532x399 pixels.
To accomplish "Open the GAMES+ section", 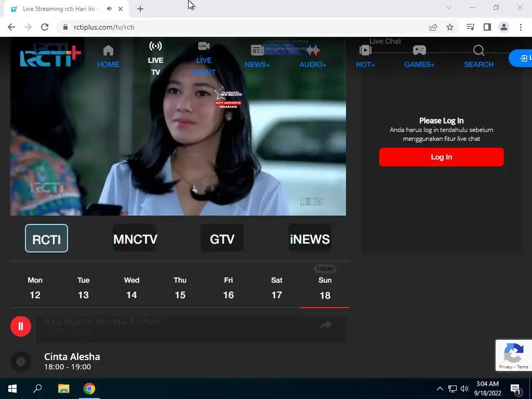I will 419,56.
